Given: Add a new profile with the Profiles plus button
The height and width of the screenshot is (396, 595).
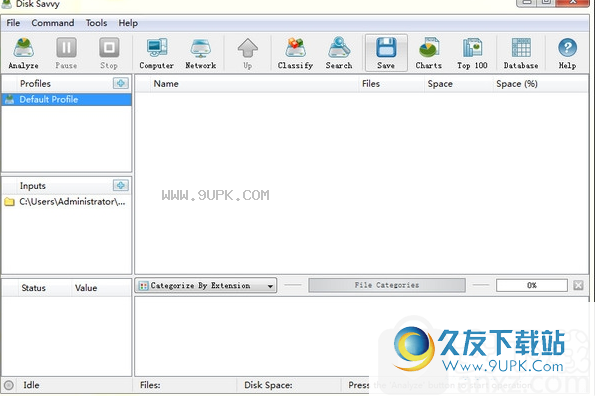Looking at the screenshot, I should (x=121, y=83).
